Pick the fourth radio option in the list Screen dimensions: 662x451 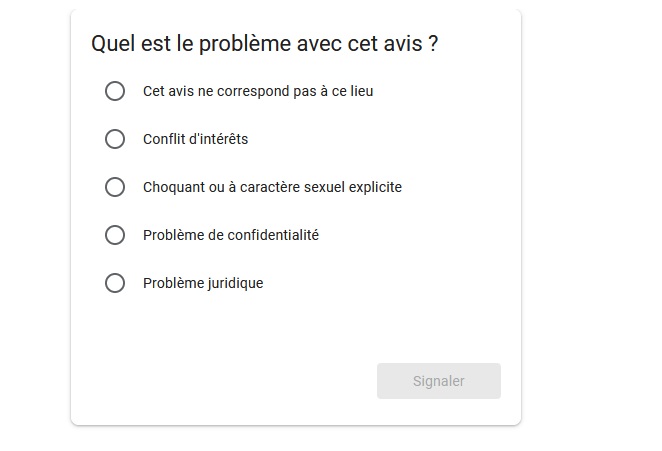point(115,235)
